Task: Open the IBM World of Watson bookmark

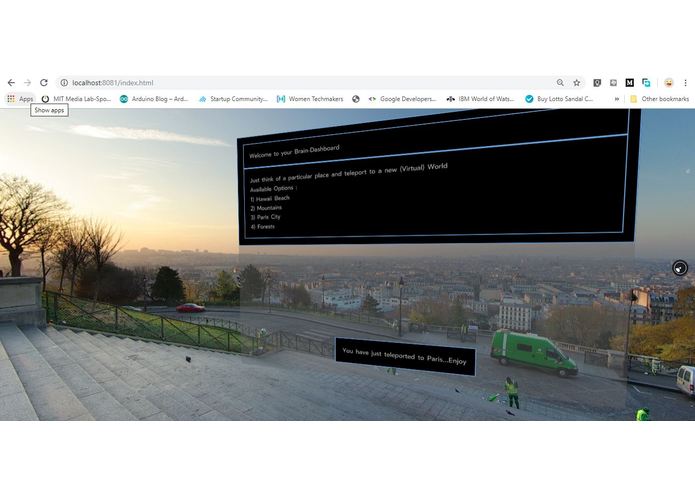Action: pos(481,99)
